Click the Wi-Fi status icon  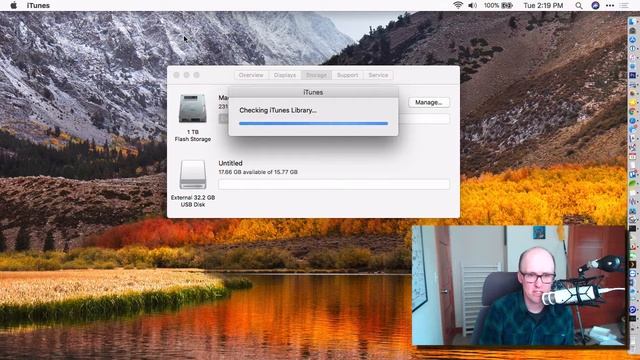point(458,5)
